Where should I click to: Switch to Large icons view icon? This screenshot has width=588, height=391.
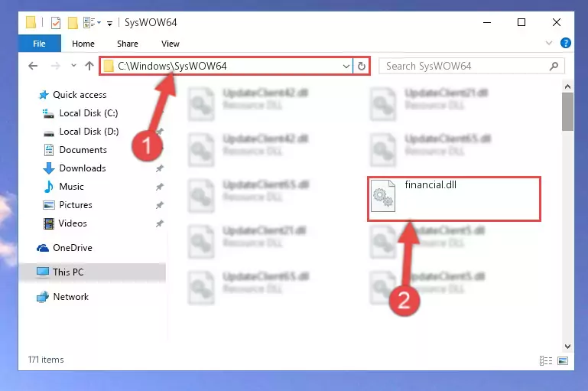(x=563, y=360)
